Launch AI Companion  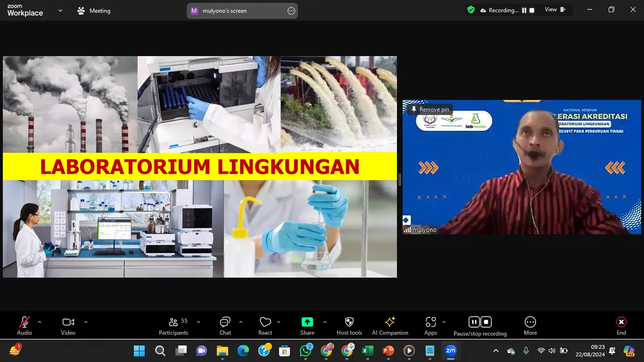(390, 325)
